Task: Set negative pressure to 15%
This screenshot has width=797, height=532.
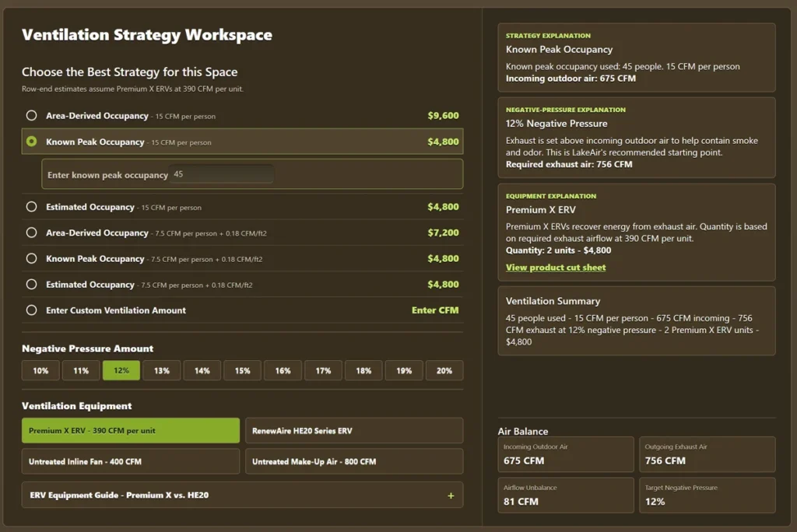Action: click(243, 370)
